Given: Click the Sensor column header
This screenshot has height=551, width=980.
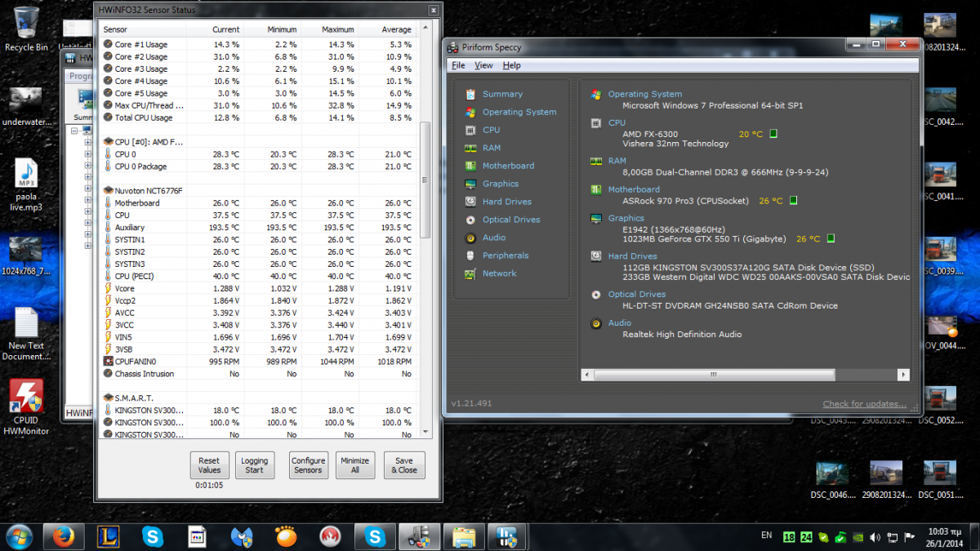Looking at the screenshot, I should 143,29.
